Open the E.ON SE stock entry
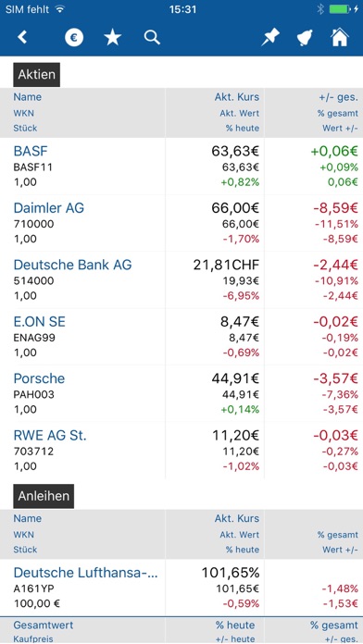 (x=181, y=337)
